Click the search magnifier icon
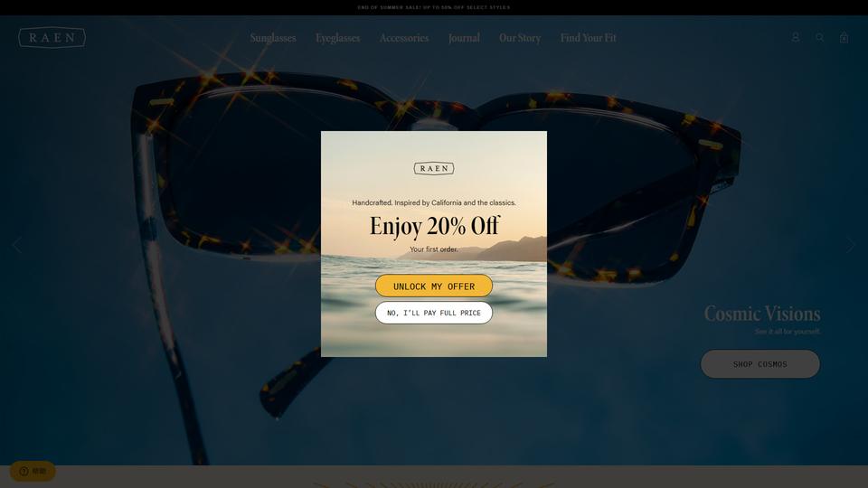Image resolution: width=868 pixels, height=488 pixels. tap(820, 37)
